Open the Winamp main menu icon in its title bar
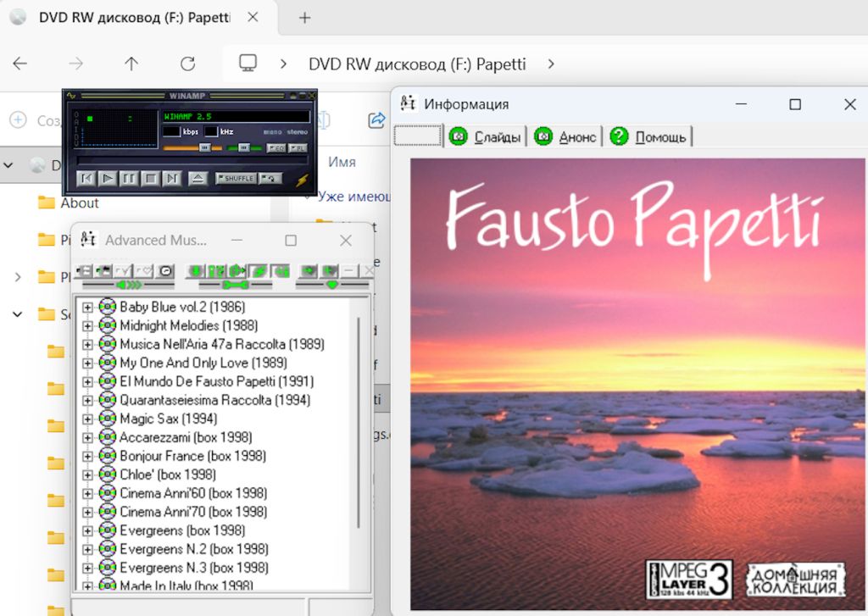 pos(71,96)
